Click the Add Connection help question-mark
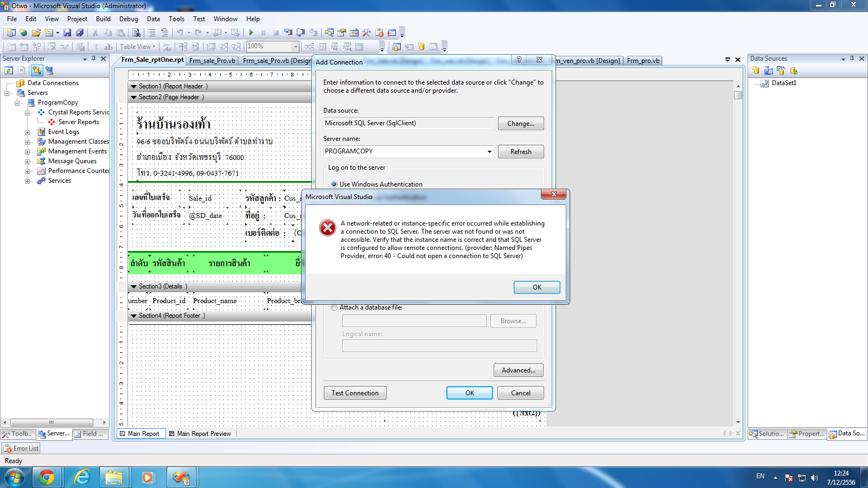Viewport: 868px width, 488px height. [x=519, y=60]
